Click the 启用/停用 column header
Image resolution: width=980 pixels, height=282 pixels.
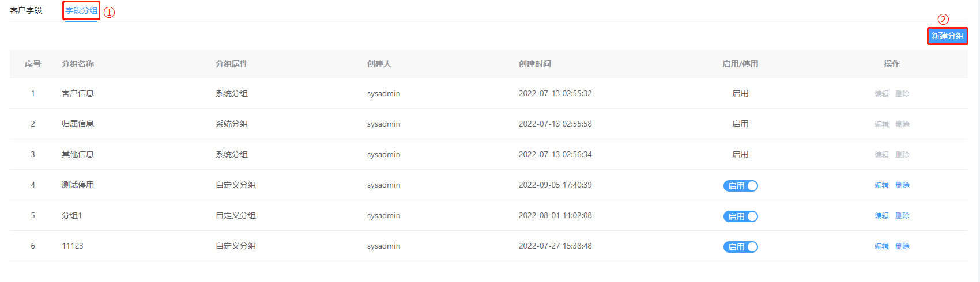pyautogui.click(x=740, y=64)
